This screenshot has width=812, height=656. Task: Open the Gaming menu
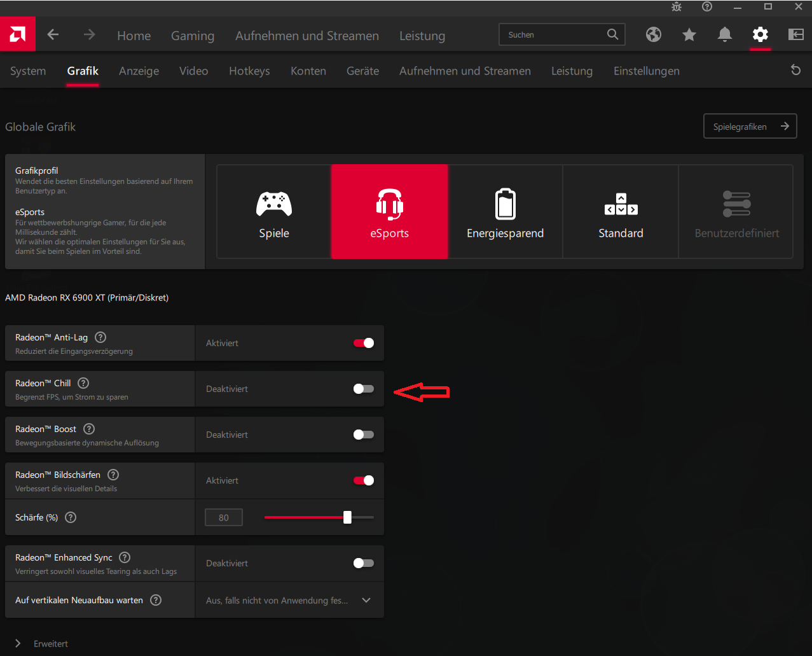(193, 36)
